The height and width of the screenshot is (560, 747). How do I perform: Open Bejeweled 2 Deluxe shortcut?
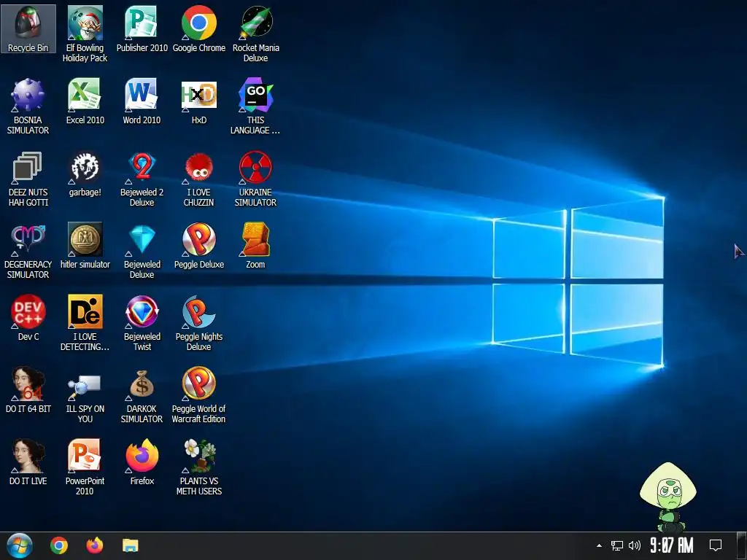point(142,179)
